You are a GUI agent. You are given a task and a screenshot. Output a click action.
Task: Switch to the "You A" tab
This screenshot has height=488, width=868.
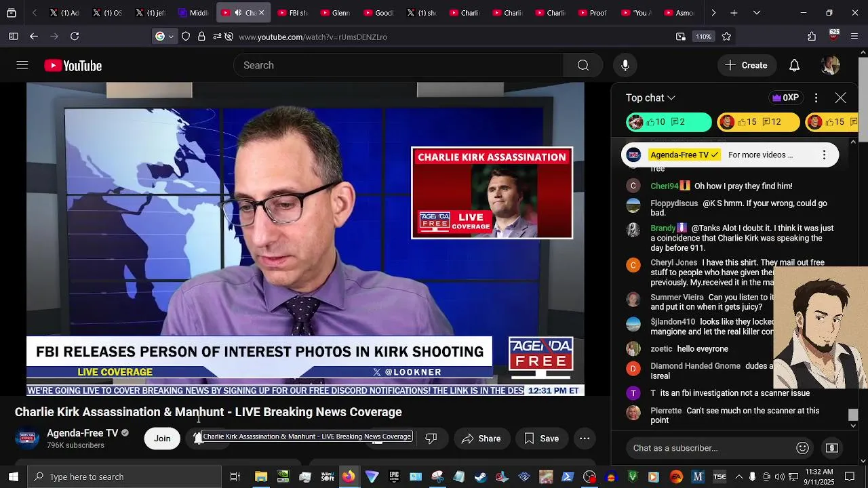click(635, 13)
